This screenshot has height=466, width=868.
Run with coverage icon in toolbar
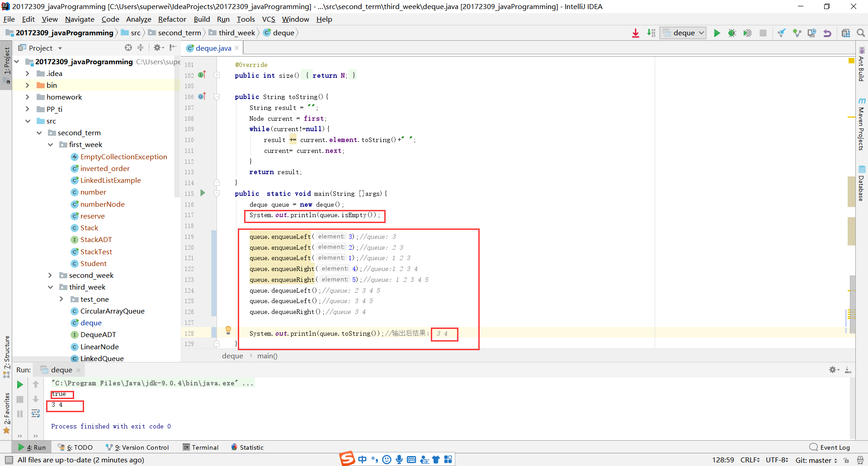747,33
